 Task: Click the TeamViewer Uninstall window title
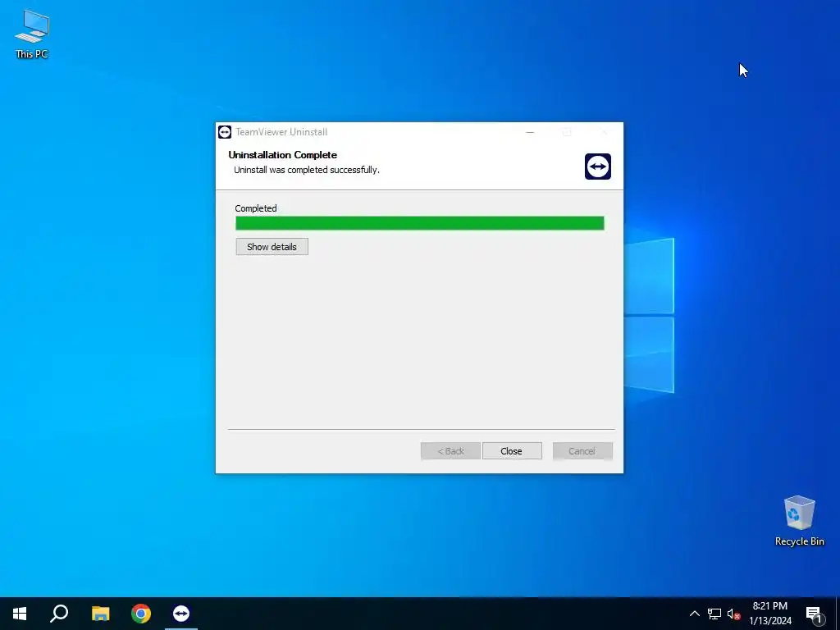pyautogui.click(x=281, y=132)
